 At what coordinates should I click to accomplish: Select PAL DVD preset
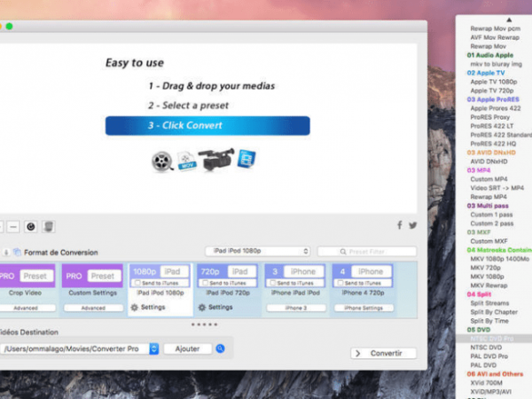(x=483, y=365)
